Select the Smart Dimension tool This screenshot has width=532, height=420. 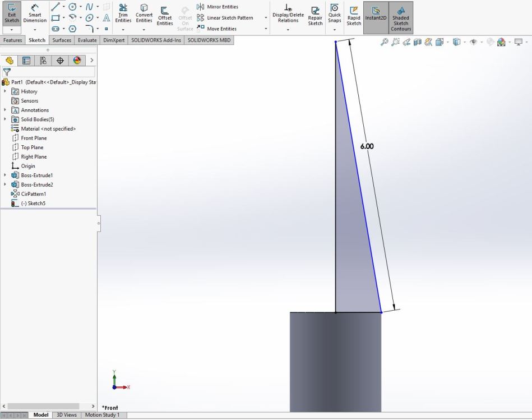click(35, 12)
